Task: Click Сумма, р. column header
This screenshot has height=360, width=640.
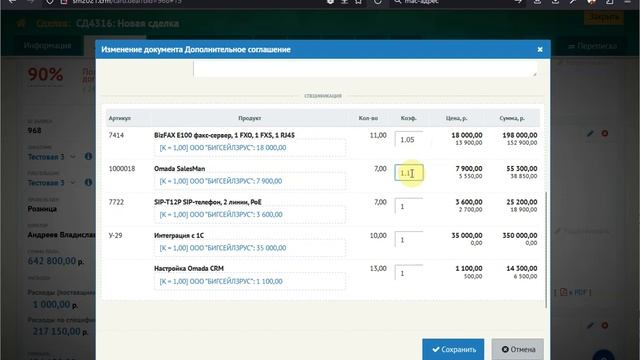Action: click(x=512, y=118)
